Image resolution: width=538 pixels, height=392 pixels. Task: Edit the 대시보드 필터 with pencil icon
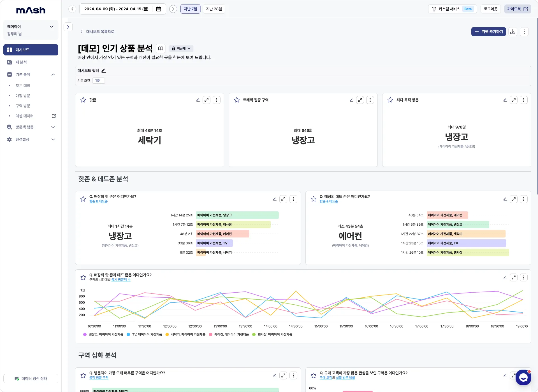[x=103, y=71]
